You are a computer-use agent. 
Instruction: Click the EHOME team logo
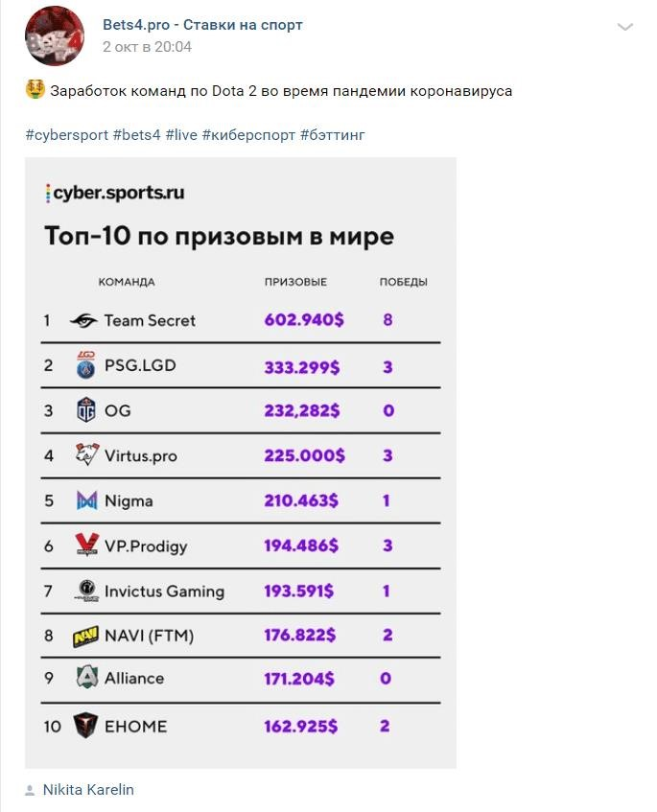(x=85, y=725)
